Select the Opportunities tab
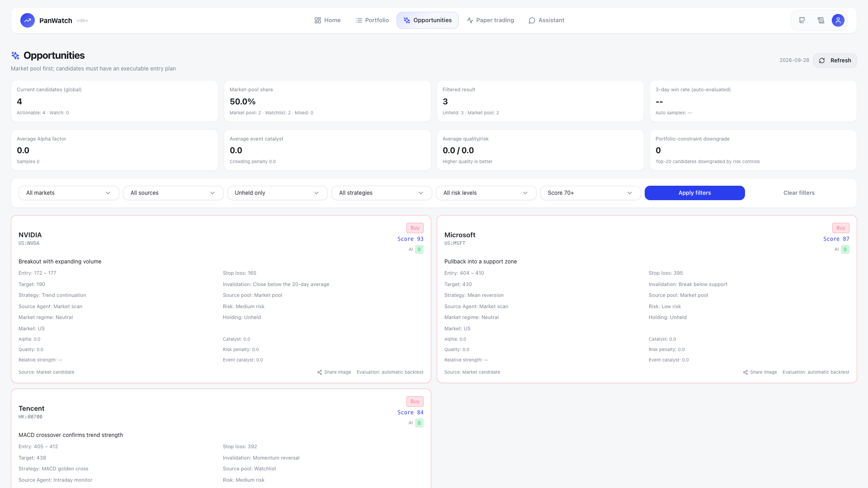 (428, 20)
